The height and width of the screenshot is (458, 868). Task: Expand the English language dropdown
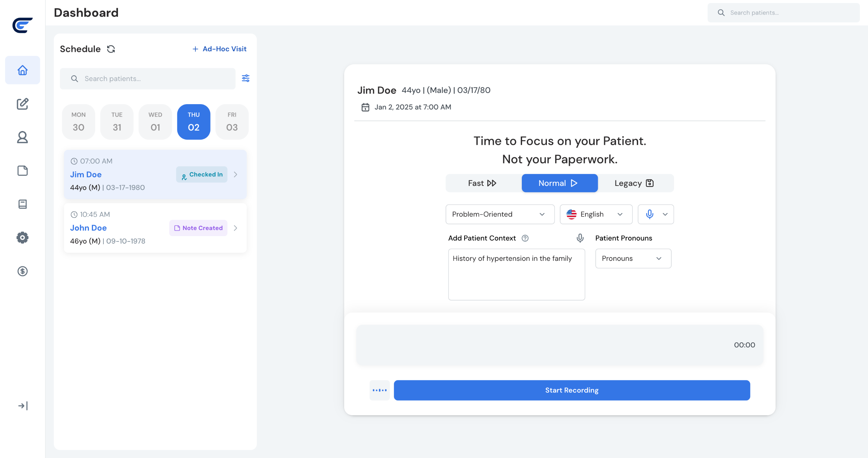596,214
